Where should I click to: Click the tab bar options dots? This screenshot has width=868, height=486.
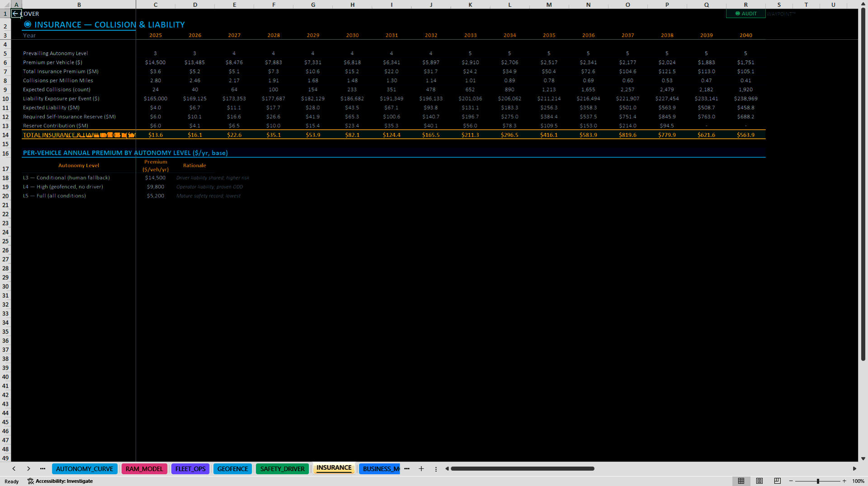click(x=436, y=469)
